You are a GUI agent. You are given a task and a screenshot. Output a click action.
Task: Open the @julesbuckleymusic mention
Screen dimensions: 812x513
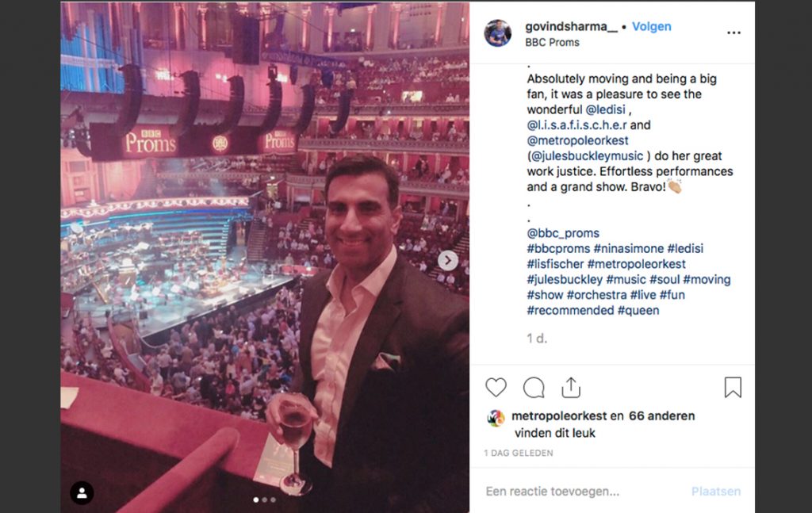click(588, 156)
